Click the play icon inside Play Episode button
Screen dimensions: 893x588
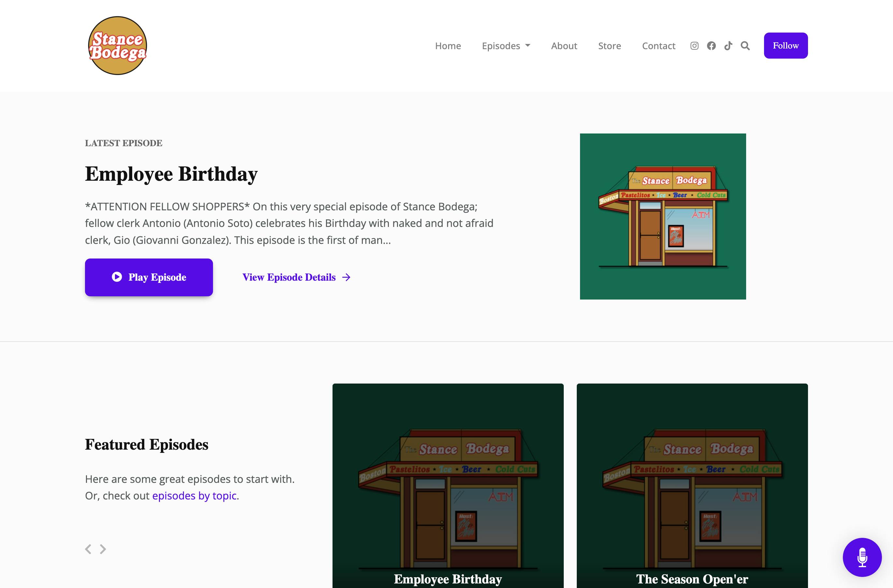click(117, 277)
